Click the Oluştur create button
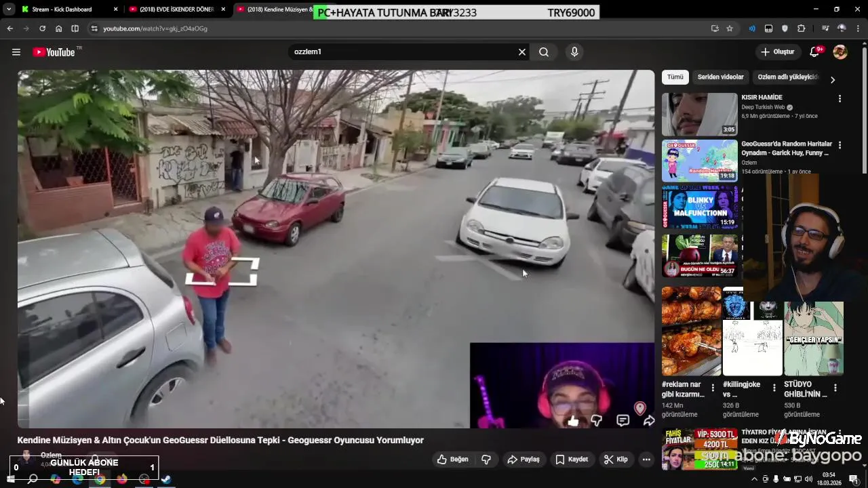 point(778,52)
